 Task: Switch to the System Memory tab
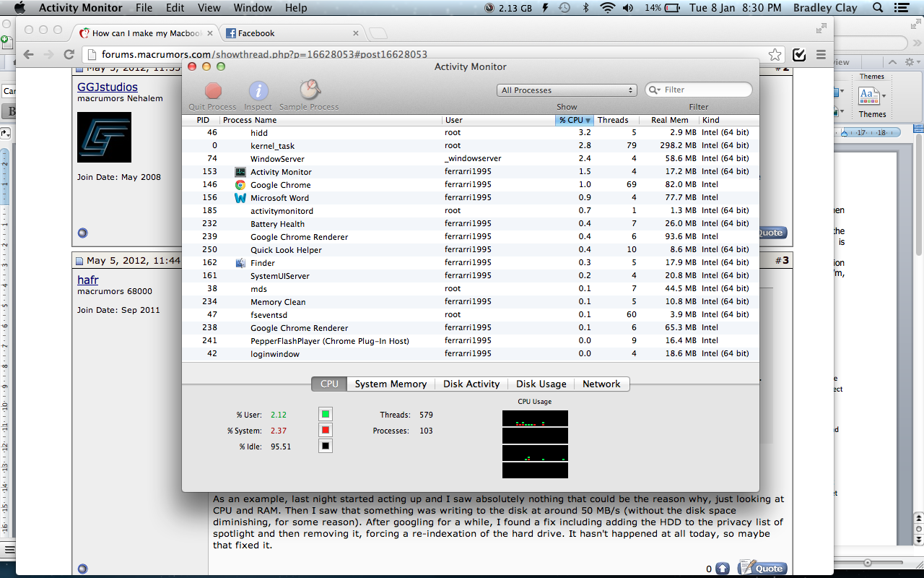tap(391, 384)
